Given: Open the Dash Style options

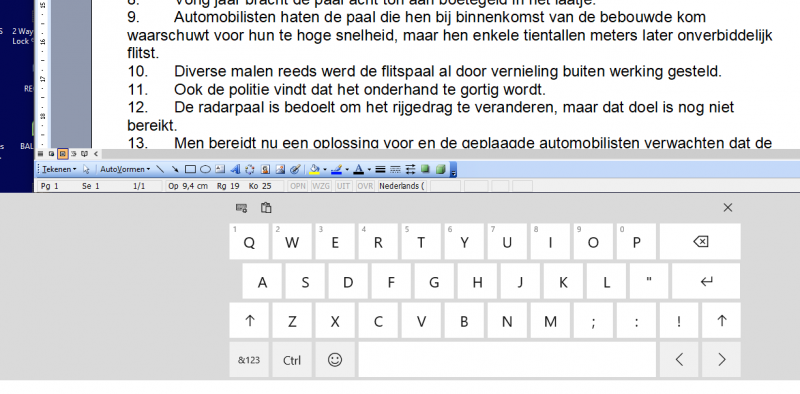Looking at the screenshot, I should (395, 169).
